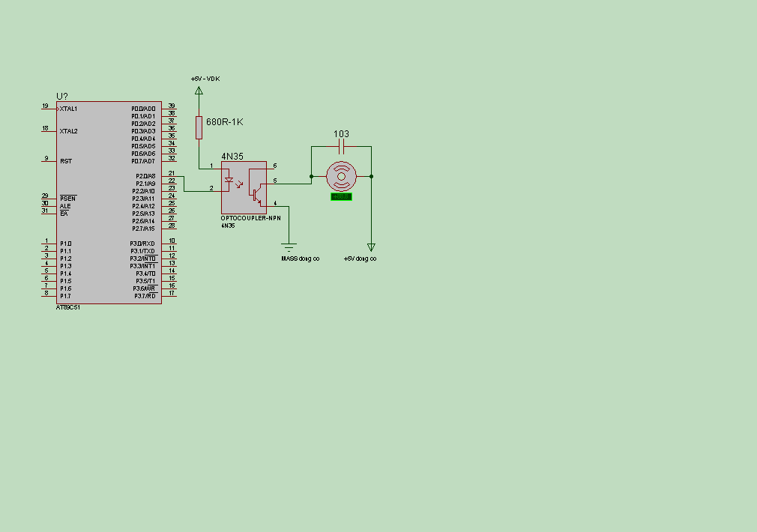Click the U? reference label above the chip
This screenshot has height=532, width=757.
(62, 96)
